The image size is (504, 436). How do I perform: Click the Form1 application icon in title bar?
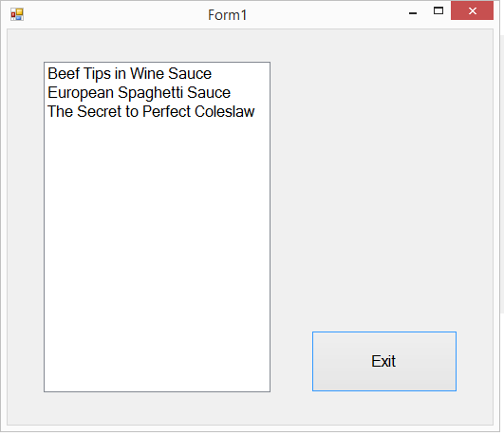[x=17, y=14]
